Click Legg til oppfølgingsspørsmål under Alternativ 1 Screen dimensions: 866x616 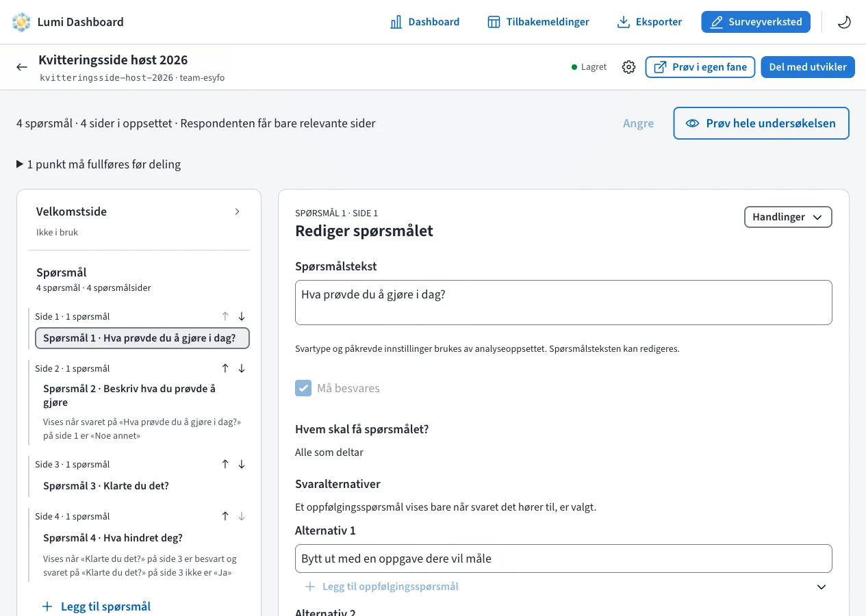382,587
